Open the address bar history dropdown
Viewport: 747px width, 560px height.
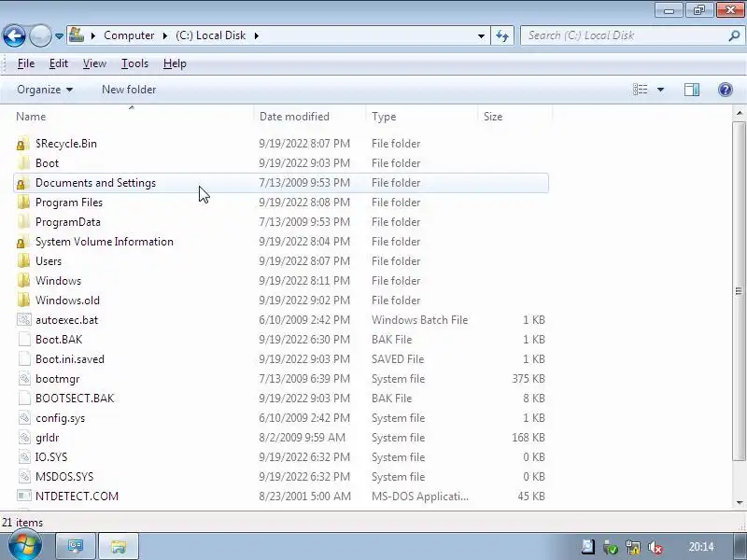[x=481, y=35]
